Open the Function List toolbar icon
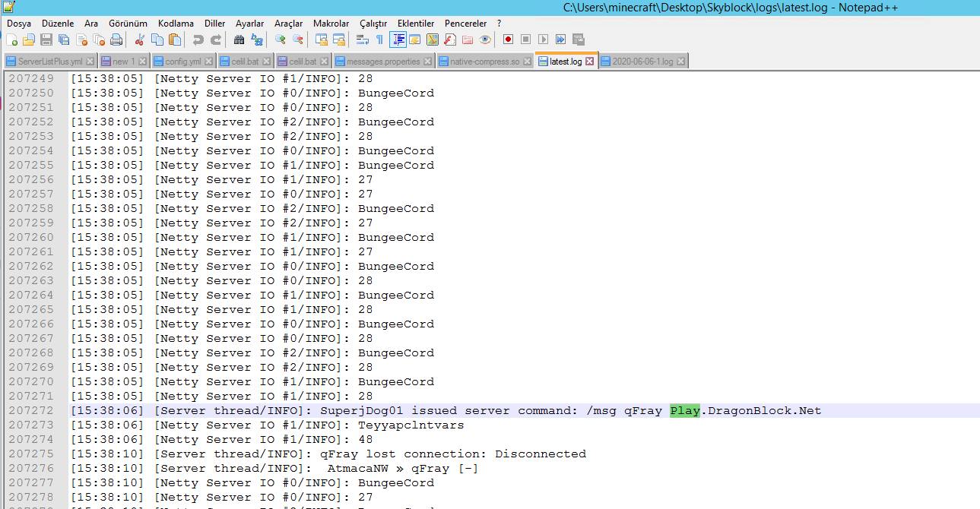 pos(450,40)
